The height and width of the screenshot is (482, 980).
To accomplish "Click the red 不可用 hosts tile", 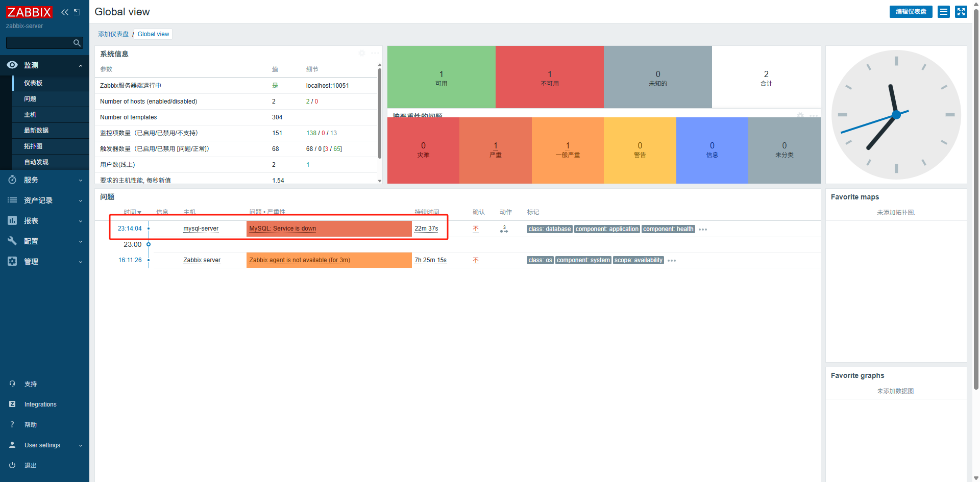I will [x=550, y=77].
